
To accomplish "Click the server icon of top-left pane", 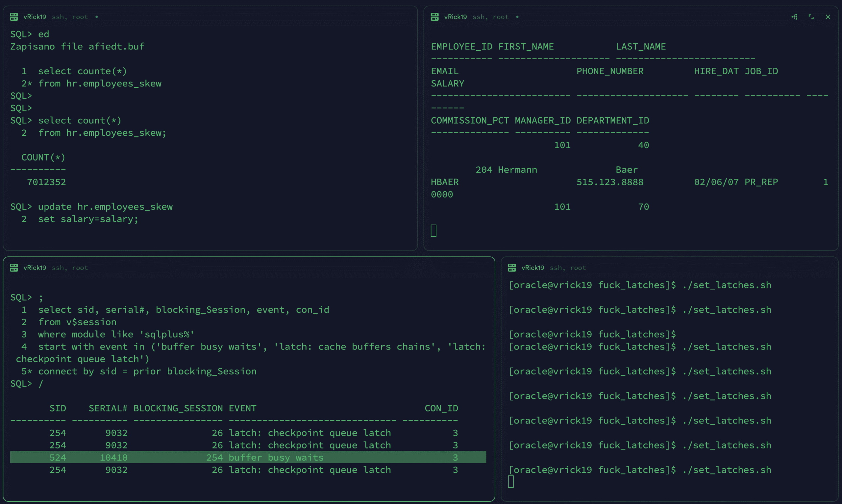I will (14, 17).
